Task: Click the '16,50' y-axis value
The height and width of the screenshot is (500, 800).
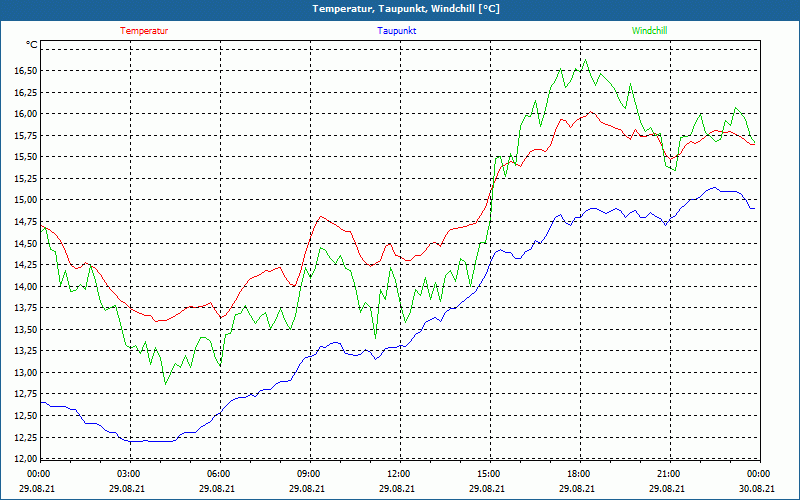Action: click(x=26, y=71)
